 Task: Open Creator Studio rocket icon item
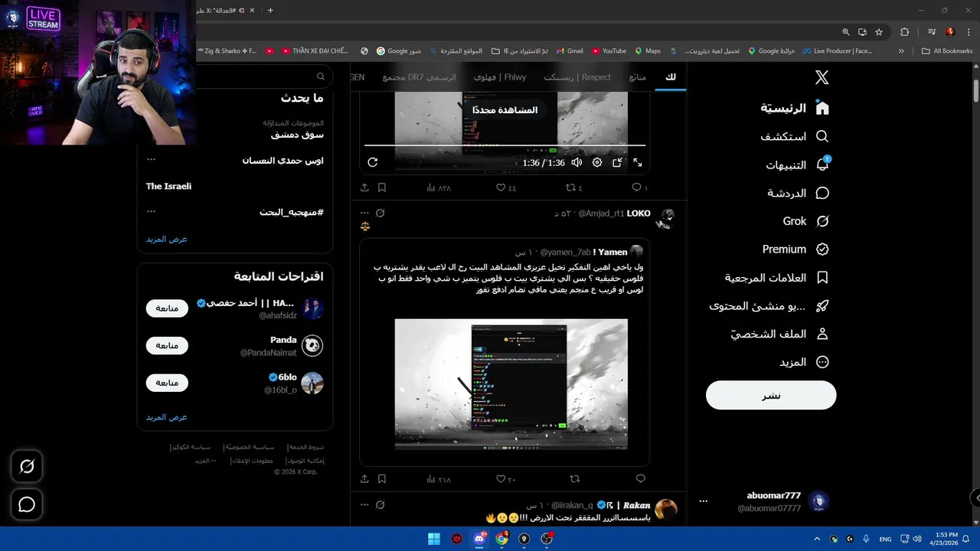(769, 306)
